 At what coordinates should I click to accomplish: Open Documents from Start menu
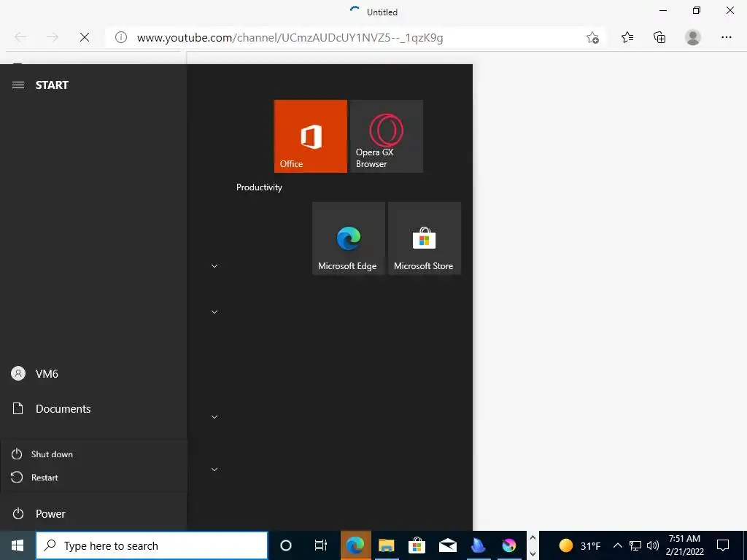[93, 408]
